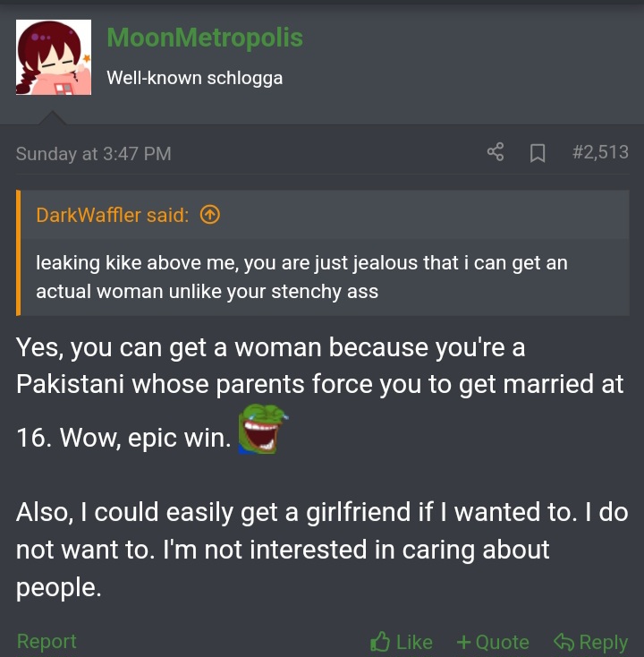Open the share post icon
Image resolution: width=644 pixels, height=657 pixels.
click(x=496, y=152)
